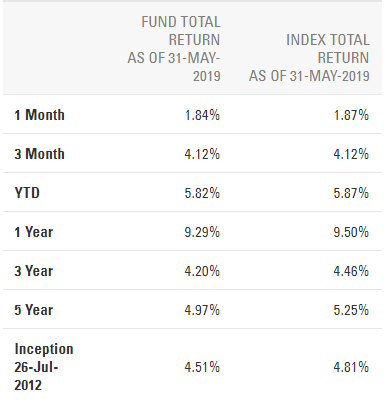
Task: Click the 9.50% index 1 Year value
Action: [x=351, y=232]
